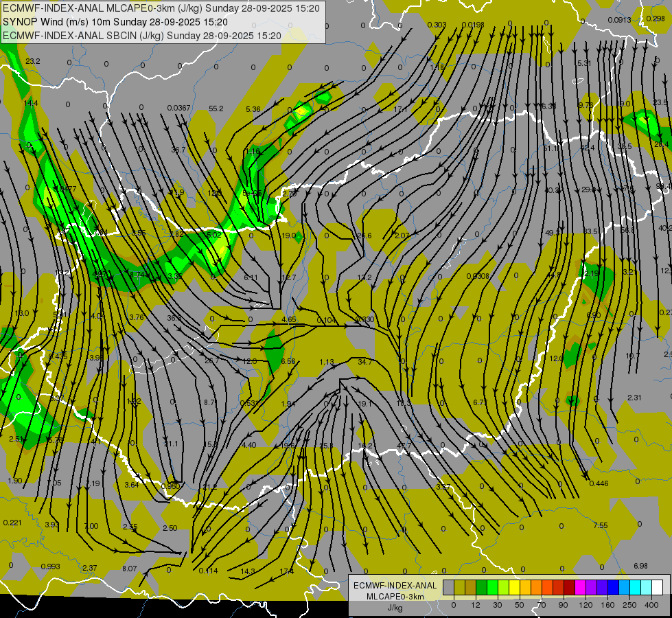Choose the magenta legend swatch
672x618 pixels.
580,587
